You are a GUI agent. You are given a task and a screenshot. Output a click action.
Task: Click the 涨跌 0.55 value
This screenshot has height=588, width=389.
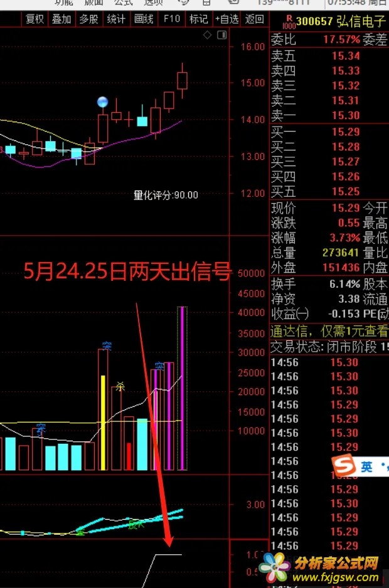348,223
